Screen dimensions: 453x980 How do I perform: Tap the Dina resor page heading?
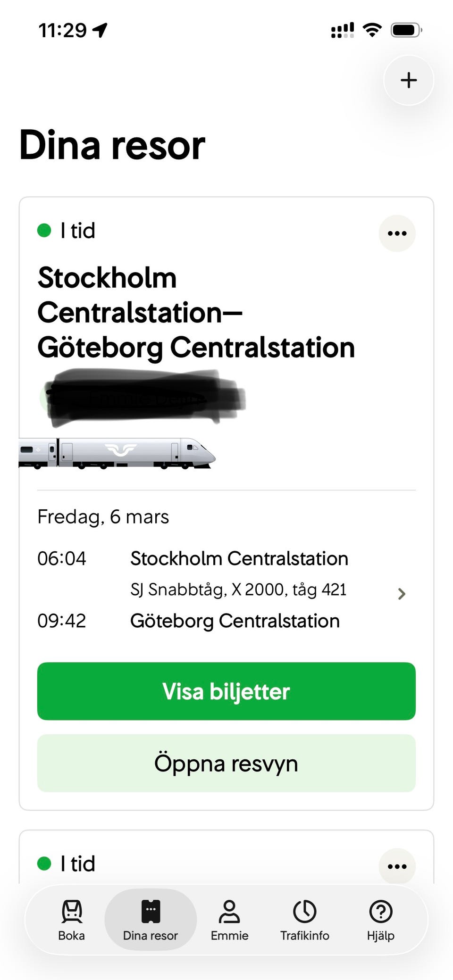(112, 145)
